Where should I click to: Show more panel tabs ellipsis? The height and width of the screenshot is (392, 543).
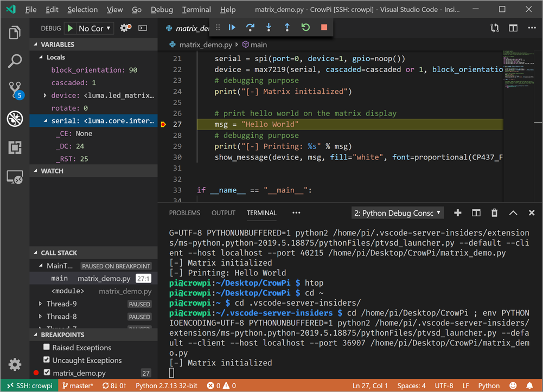coord(296,213)
